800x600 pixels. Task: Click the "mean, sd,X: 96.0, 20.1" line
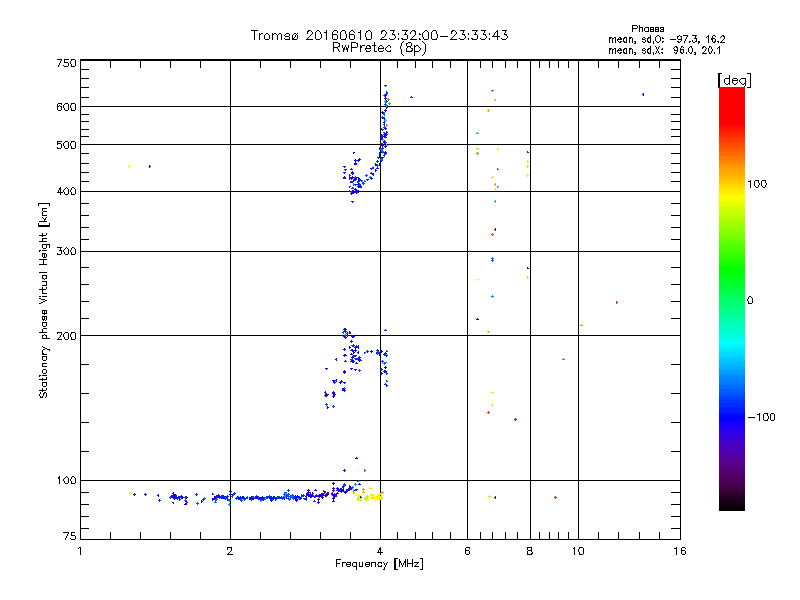(x=664, y=50)
